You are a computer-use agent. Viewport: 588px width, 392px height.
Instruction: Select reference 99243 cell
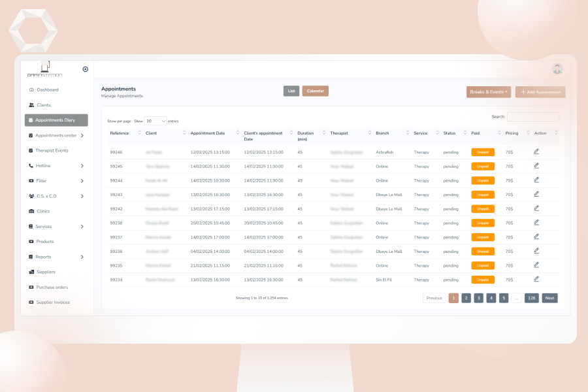coord(116,195)
